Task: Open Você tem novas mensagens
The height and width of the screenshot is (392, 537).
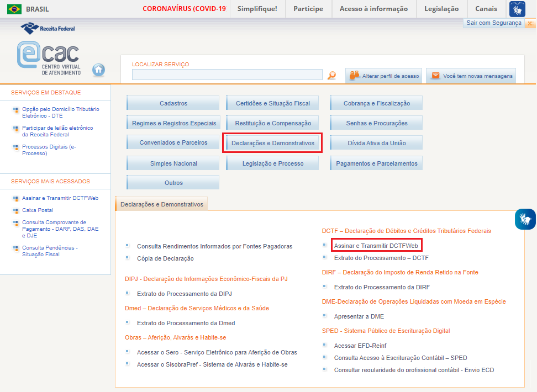Action: 471,76
